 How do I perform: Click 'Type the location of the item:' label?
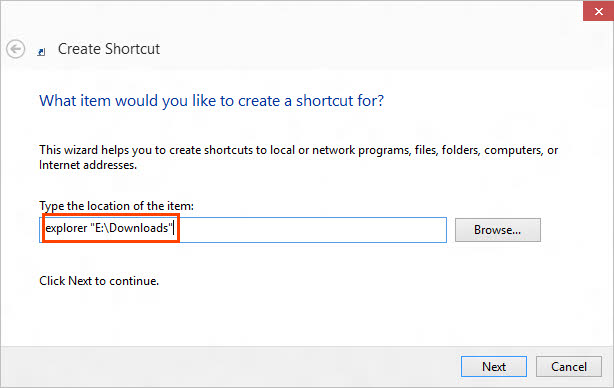tap(116, 206)
